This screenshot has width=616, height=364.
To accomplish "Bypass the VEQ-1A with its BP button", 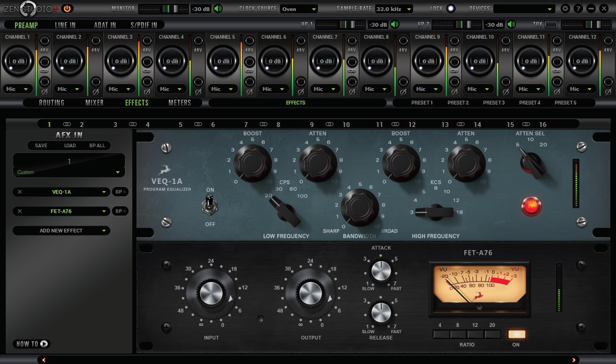I will (x=120, y=192).
